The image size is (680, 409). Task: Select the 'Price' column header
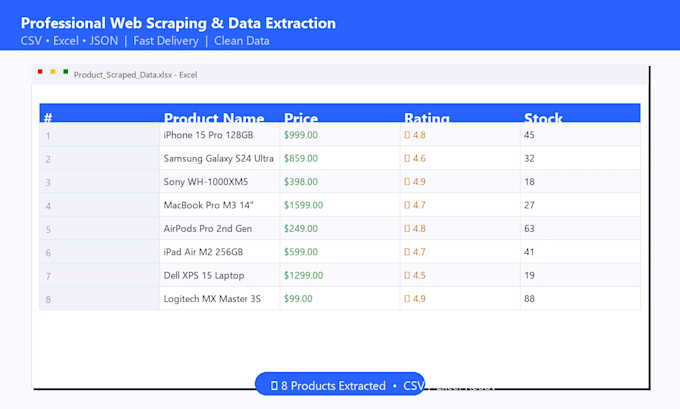tap(340, 113)
